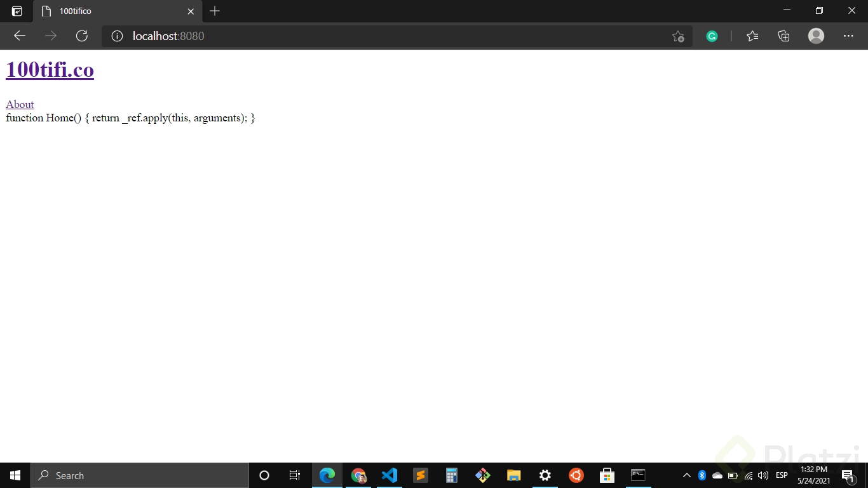Open the Windows Start menu
868x488 pixels.
point(15,475)
